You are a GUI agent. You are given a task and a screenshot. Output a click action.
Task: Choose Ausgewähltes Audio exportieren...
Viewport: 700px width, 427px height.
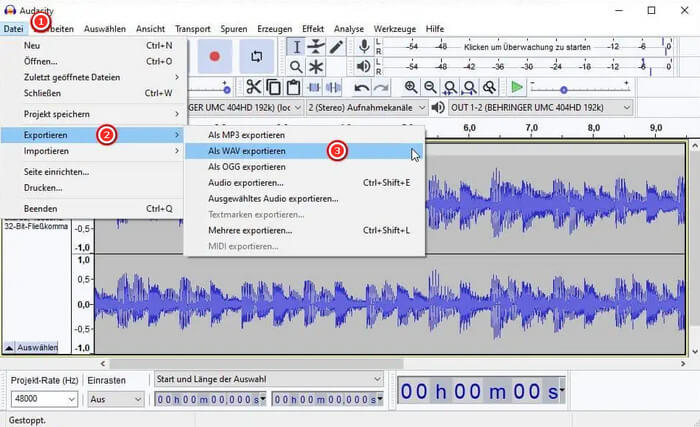pyautogui.click(x=304, y=199)
